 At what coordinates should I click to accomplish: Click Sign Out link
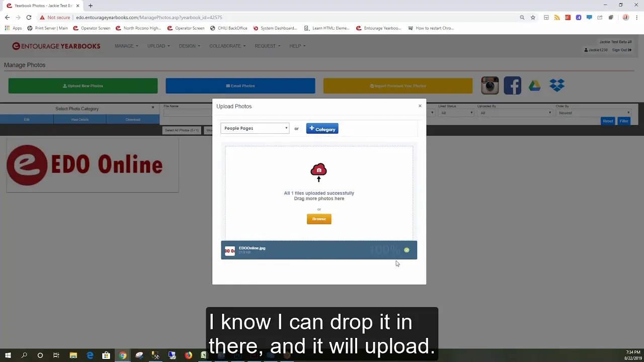(x=621, y=50)
